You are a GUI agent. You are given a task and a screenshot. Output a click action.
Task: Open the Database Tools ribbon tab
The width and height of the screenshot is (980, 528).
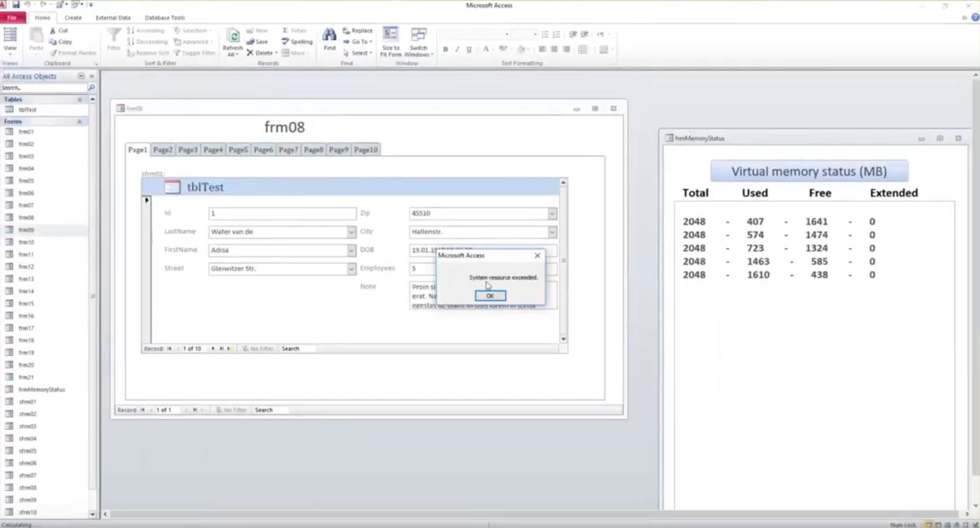pos(164,18)
